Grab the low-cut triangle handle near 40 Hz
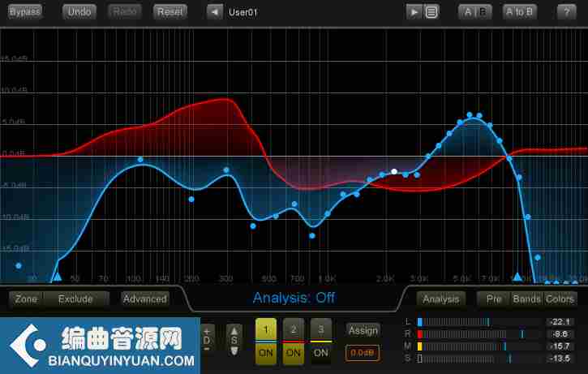Viewport: 588px width, 374px height. (x=57, y=277)
